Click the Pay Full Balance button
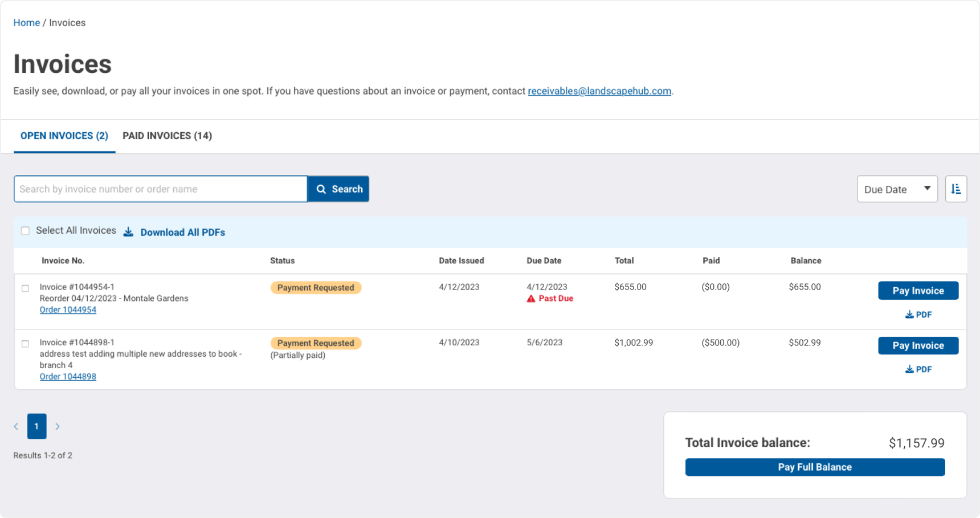 815,467
